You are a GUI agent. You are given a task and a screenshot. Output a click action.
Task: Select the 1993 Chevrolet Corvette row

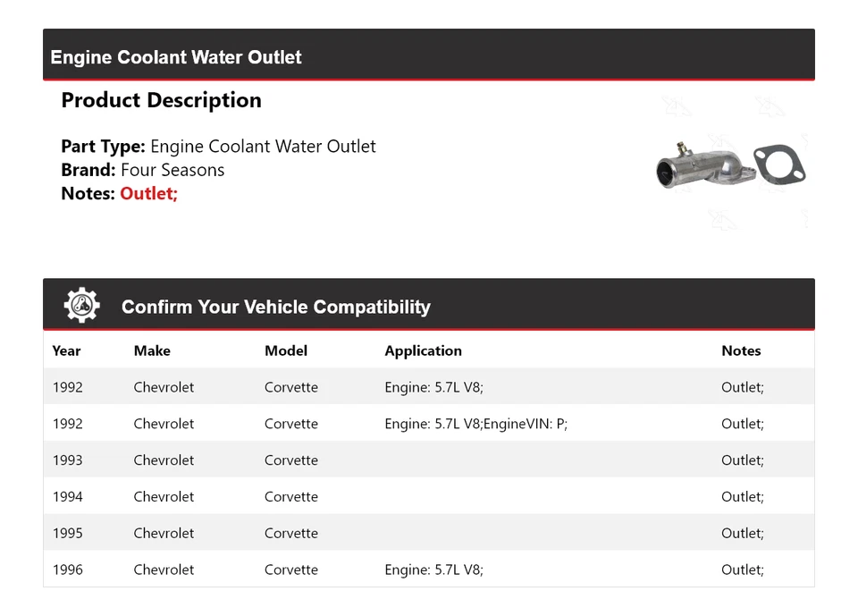[x=428, y=460]
